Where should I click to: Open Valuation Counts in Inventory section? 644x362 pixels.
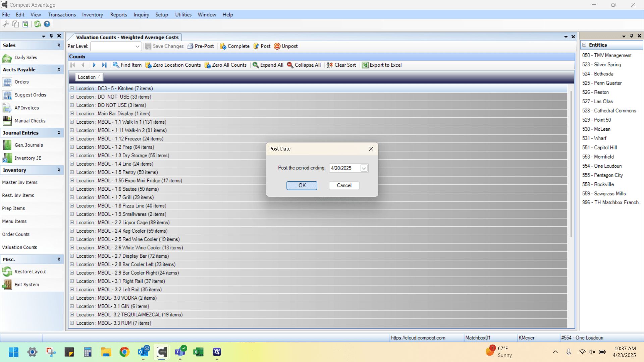click(19, 247)
